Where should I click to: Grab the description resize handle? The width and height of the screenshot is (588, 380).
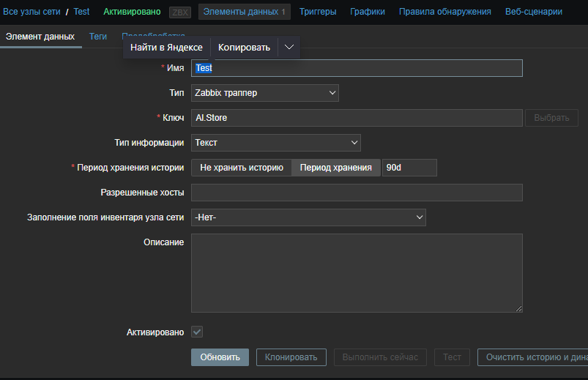[x=518, y=309]
